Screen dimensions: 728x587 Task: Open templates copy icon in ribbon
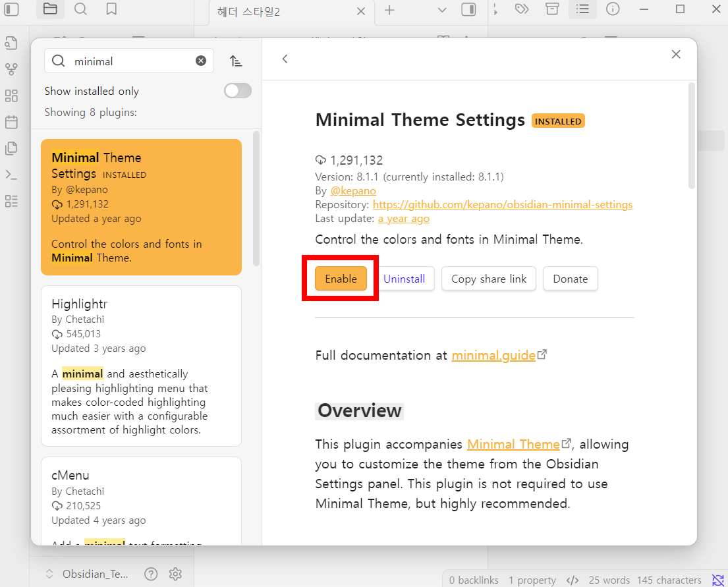click(x=11, y=148)
